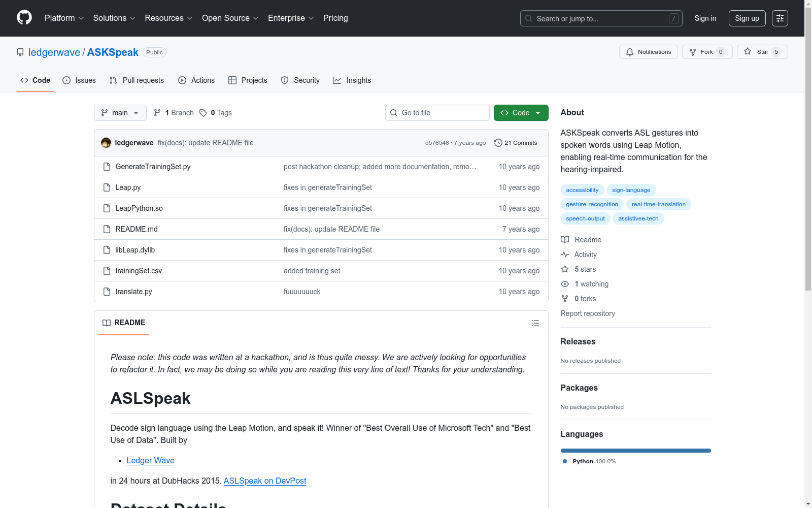Open the Releases heading link
This screenshot has width=812, height=508.
click(x=578, y=341)
